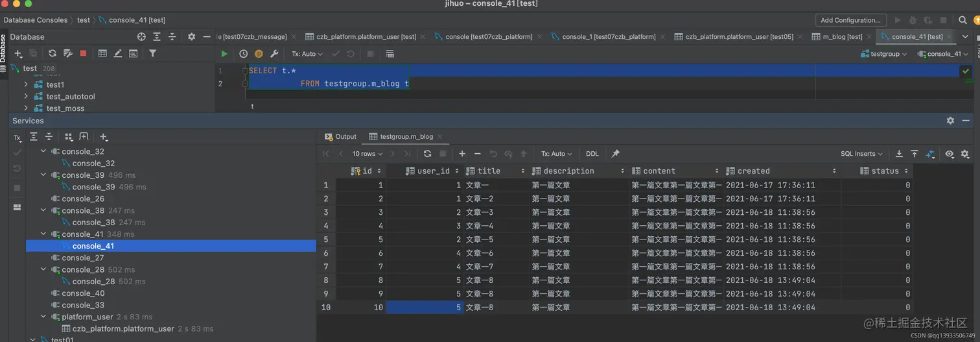
Task: Open Database panel gear settings
Action: coord(191,37)
